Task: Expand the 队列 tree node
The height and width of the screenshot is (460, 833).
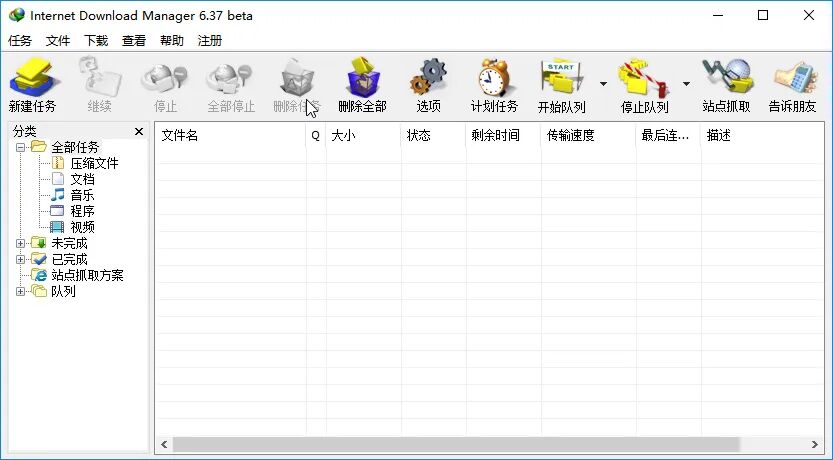Action: pos(20,291)
